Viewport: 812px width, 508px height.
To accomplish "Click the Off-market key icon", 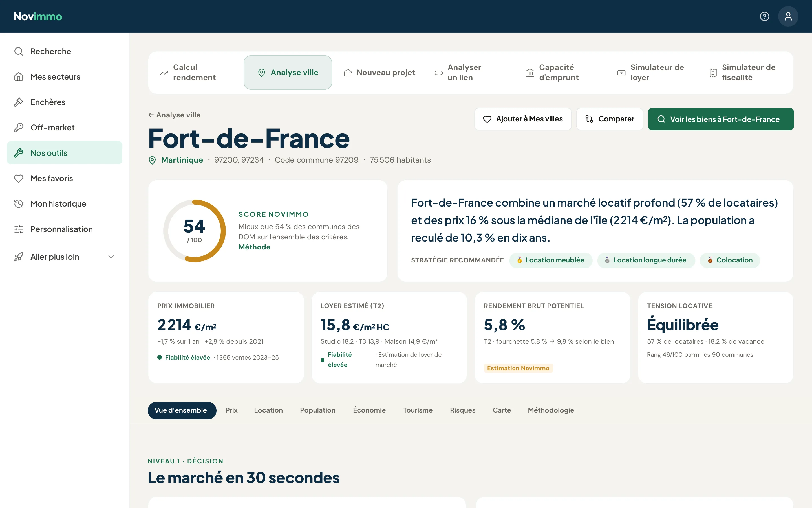I will pyautogui.click(x=18, y=128).
